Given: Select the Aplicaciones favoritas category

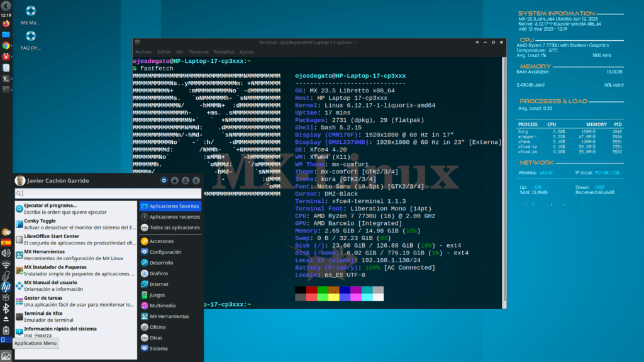Looking at the screenshot, I should tap(170, 206).
